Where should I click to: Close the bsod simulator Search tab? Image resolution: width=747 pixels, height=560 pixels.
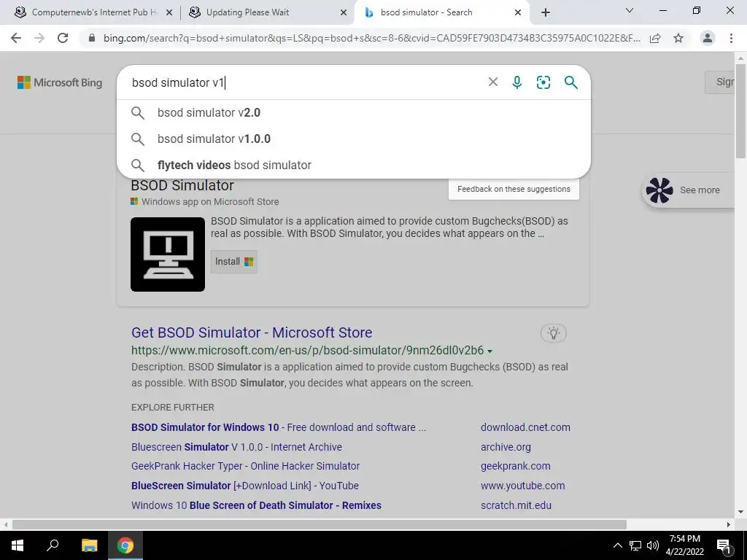pos(518,13)
